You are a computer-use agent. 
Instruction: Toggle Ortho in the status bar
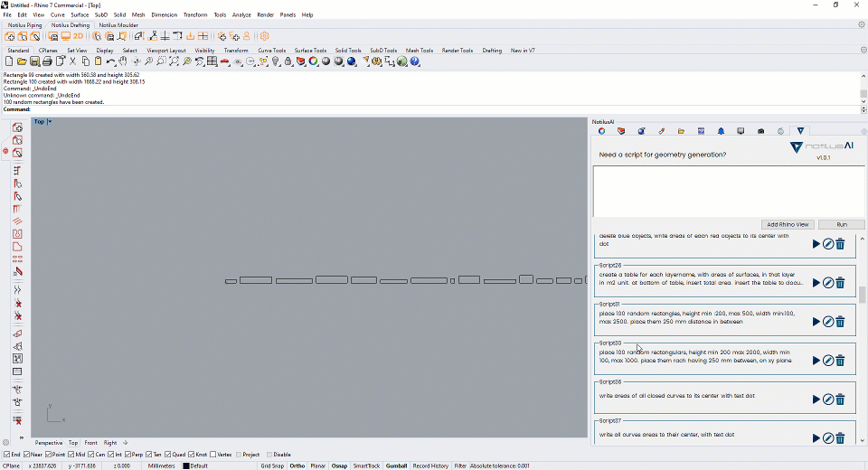coord(297,466)
